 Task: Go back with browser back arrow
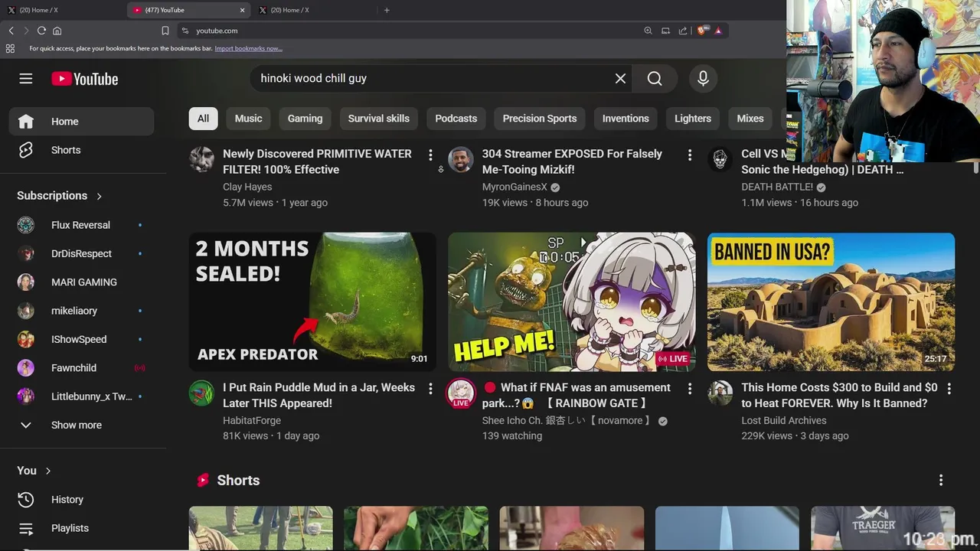11,31
